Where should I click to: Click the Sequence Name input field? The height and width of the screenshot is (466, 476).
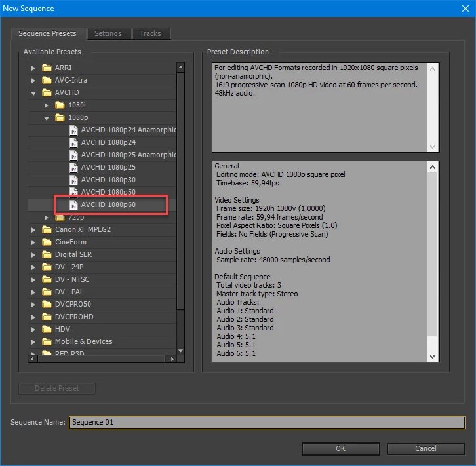[267, 422]
